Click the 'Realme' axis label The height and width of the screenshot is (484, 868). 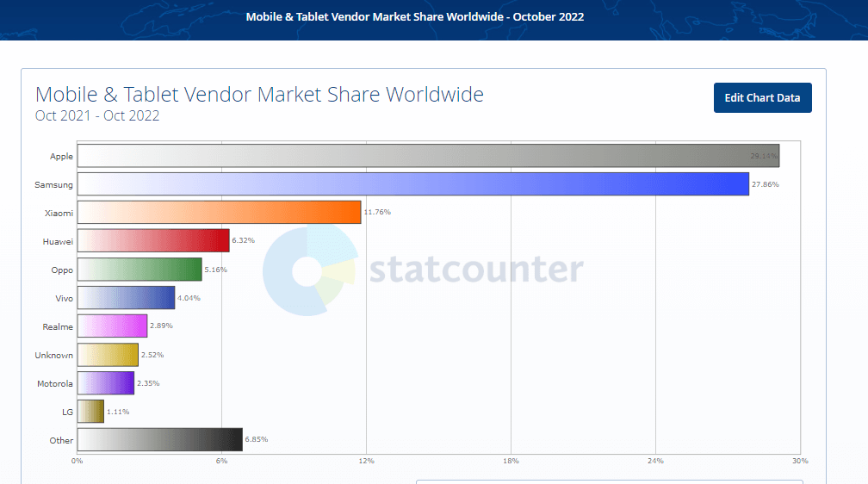click(x=58, y=326)
